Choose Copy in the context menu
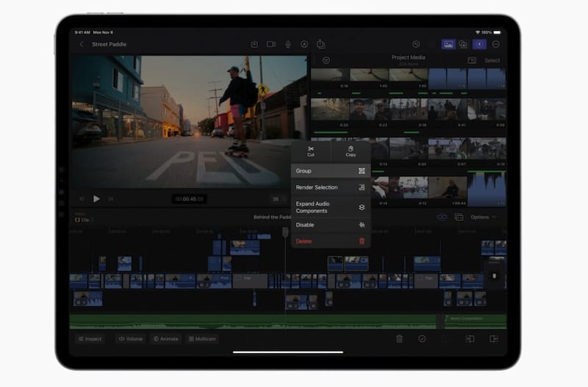The image size is (588, 387). tap(351, 151)
